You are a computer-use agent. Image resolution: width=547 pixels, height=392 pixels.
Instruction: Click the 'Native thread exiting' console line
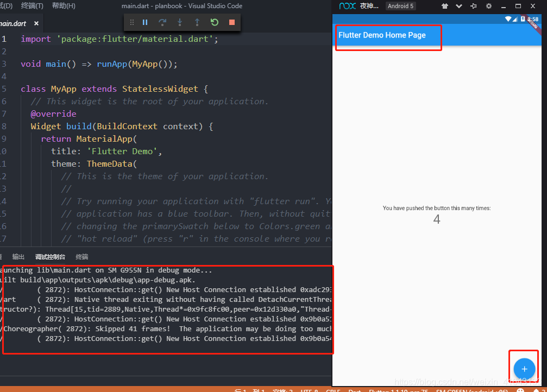pos(166,300)
